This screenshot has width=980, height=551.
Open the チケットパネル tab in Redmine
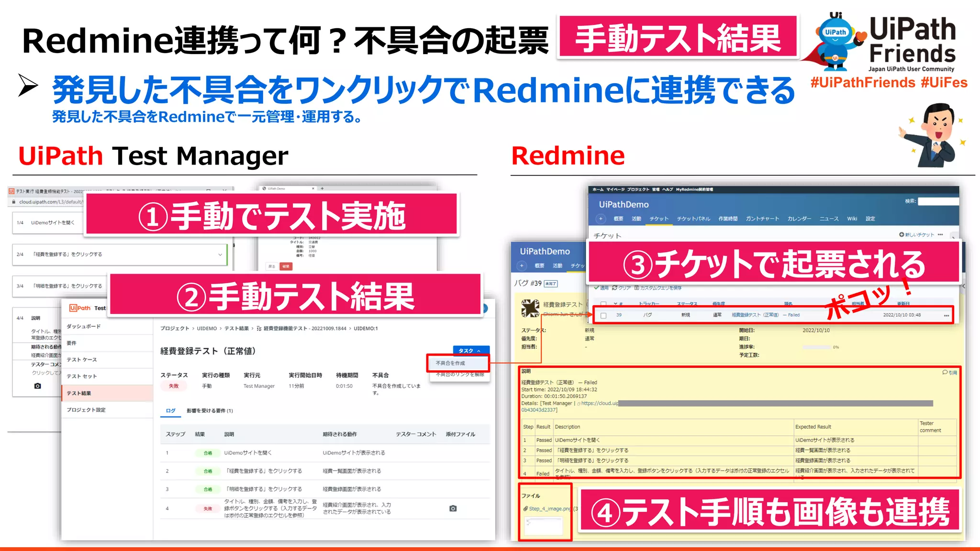(x=693, y=219)
